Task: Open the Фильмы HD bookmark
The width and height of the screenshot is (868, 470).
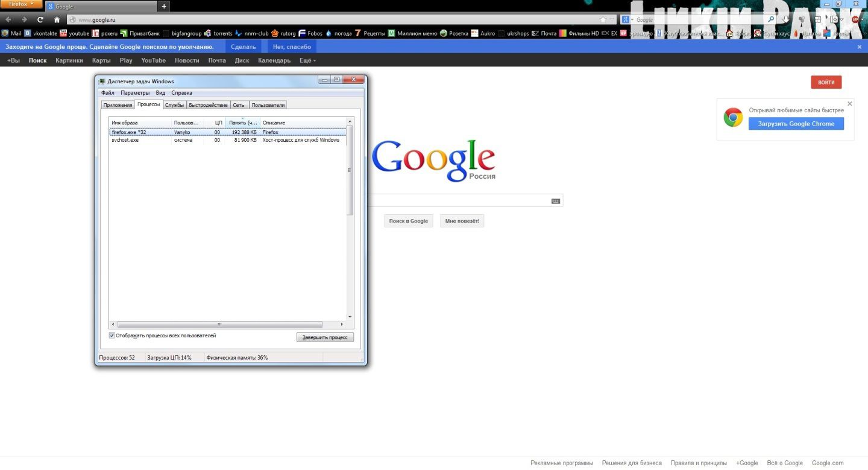Action: [579, 33]
